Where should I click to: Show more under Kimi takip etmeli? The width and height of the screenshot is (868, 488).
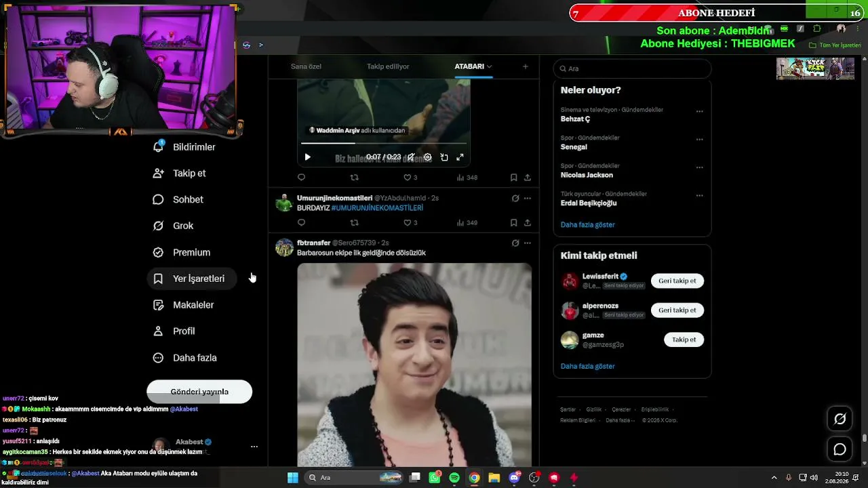point(588,366)
